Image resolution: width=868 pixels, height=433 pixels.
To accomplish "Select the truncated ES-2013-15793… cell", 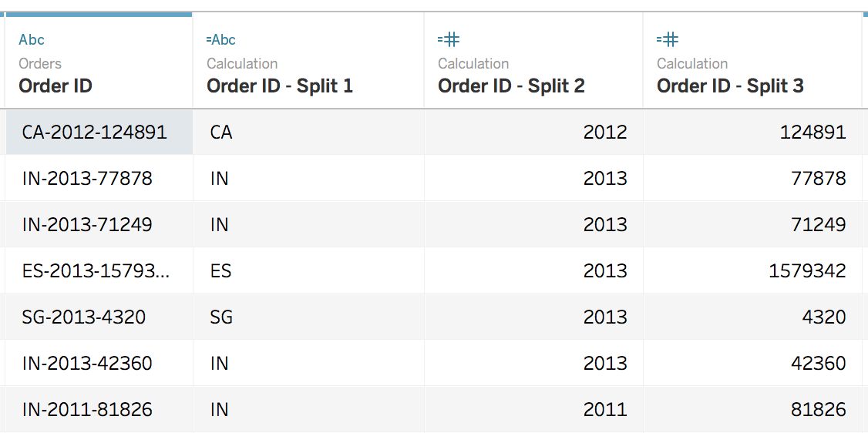I will click(x=94, y=271).
